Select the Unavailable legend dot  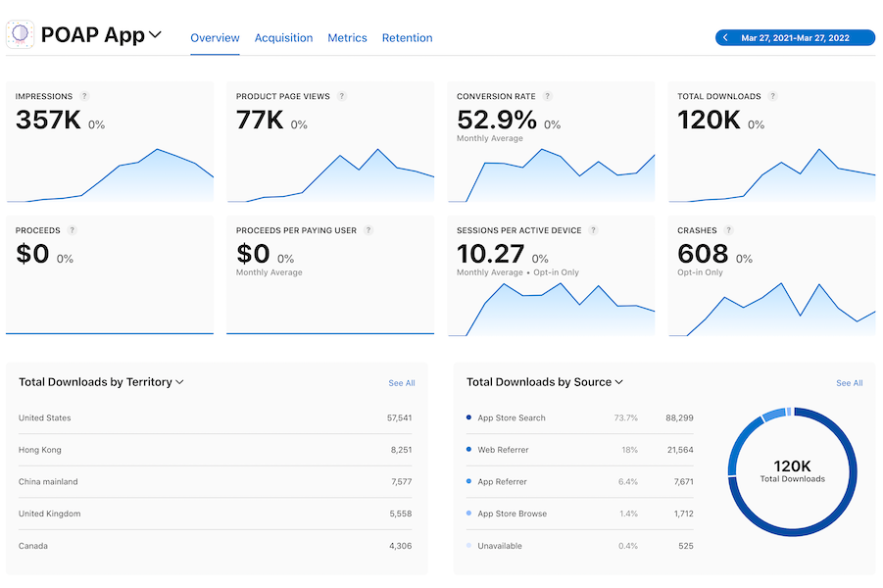point(468,545)
